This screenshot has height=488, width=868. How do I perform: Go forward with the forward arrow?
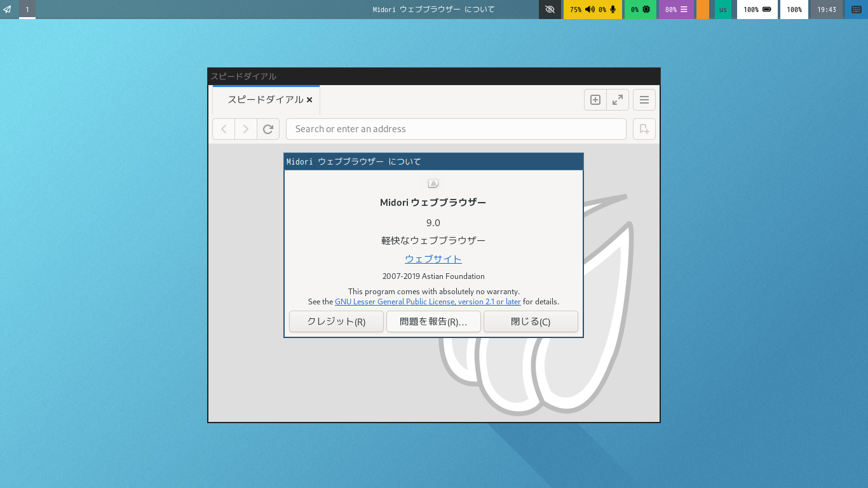(246, 129)
